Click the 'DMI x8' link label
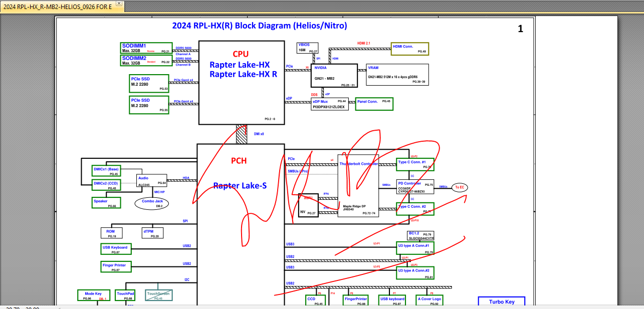This screenshot has width=644, height=309. 259,134
